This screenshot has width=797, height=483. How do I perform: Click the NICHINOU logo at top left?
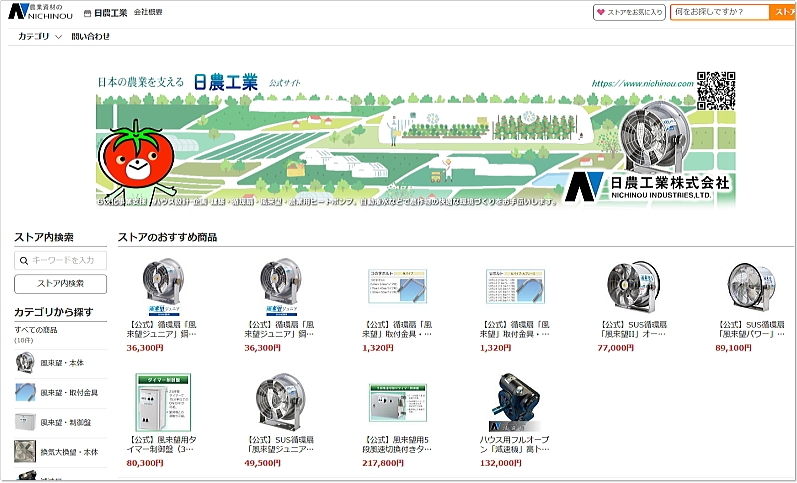[41, 11]
